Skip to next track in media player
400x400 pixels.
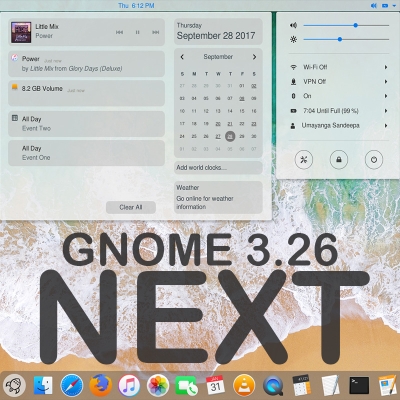click(155, 32)
